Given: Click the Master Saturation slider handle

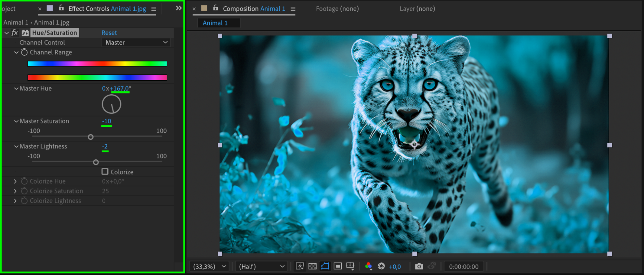Looking at the screenshot, I should point(91,137).
